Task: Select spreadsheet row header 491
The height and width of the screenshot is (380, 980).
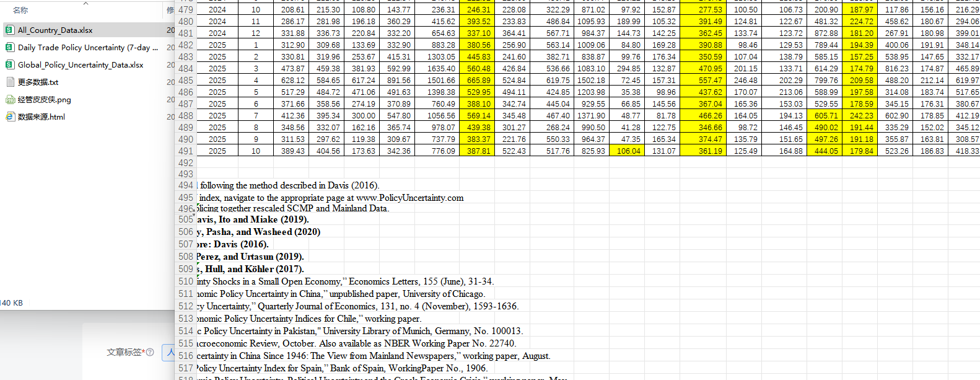Action: click(x=186, y=151)
